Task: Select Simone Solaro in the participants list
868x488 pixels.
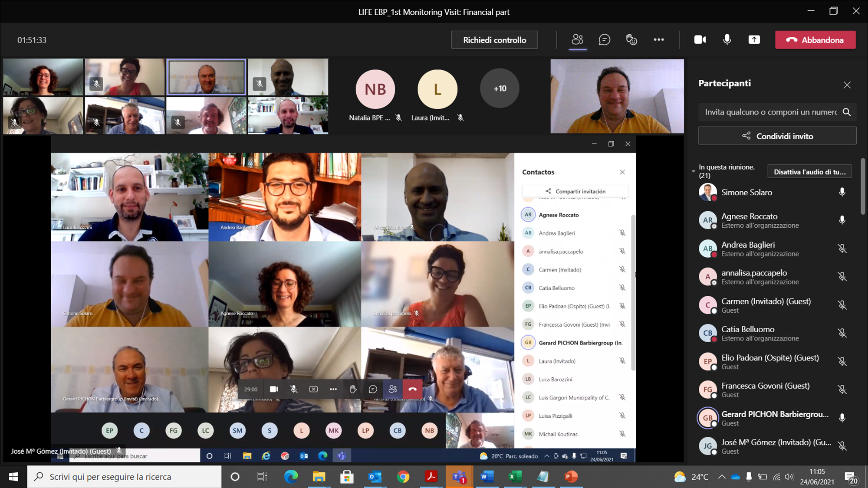Action: (746, 192)
